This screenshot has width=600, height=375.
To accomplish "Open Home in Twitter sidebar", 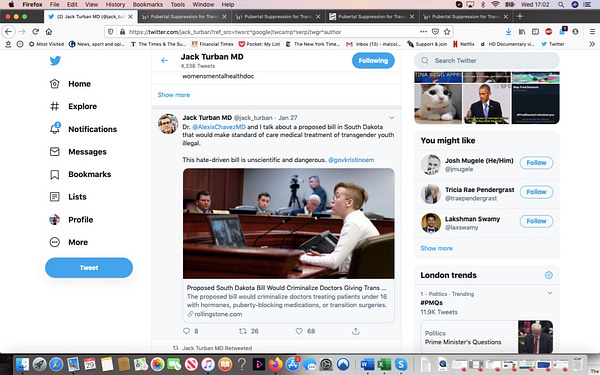I will [70, 84].
